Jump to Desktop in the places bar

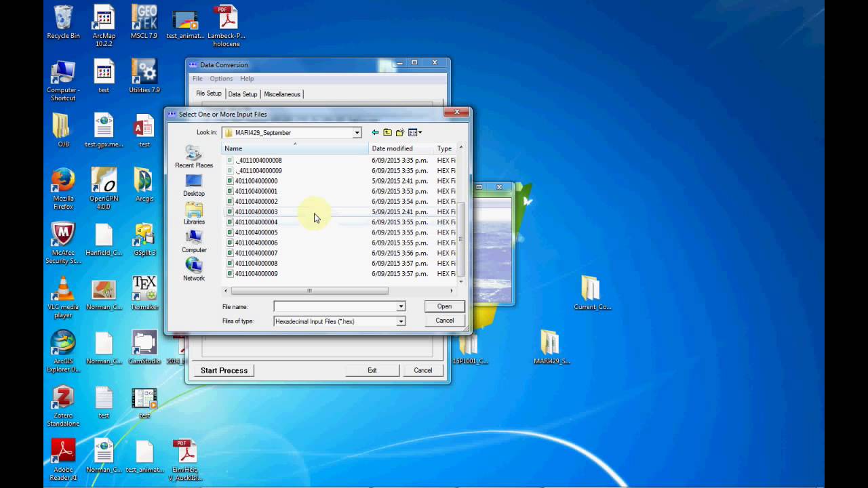pos(194,185)
